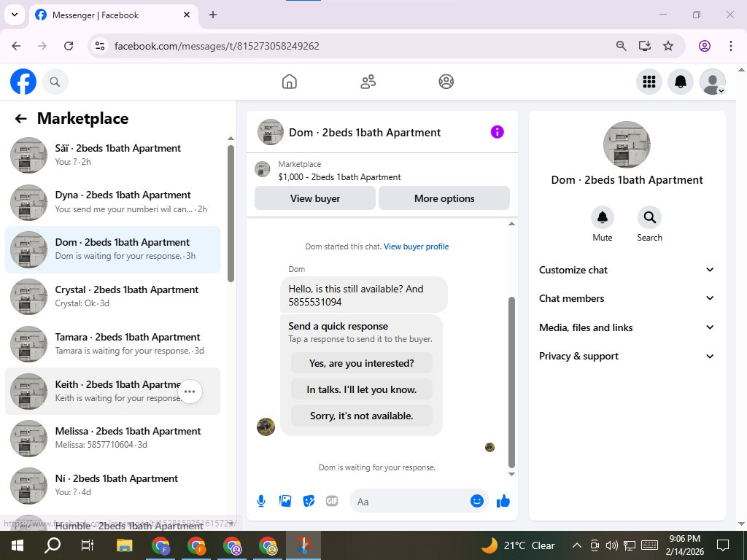This screenshot has width=747, height=560.
Task: Close the Messenger tab
Action: tap(187, 15)
